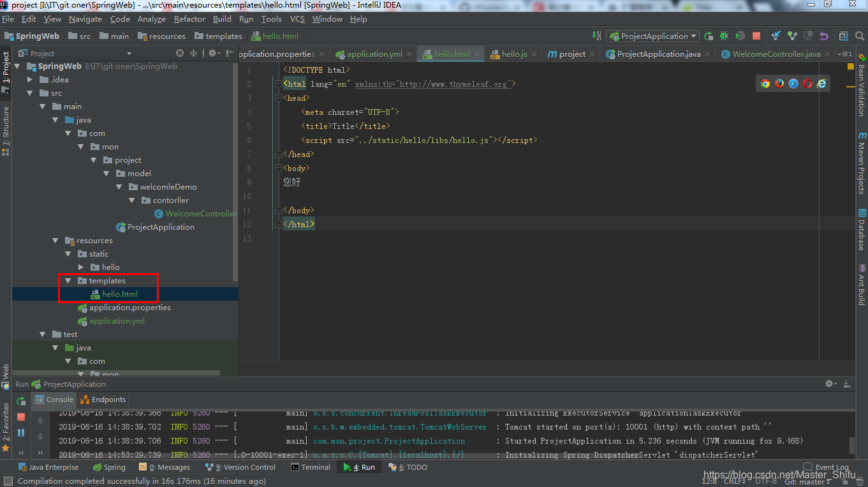Screen dimensions: 868x487
Task: Collapse the templates folder node
Action: 68,281
